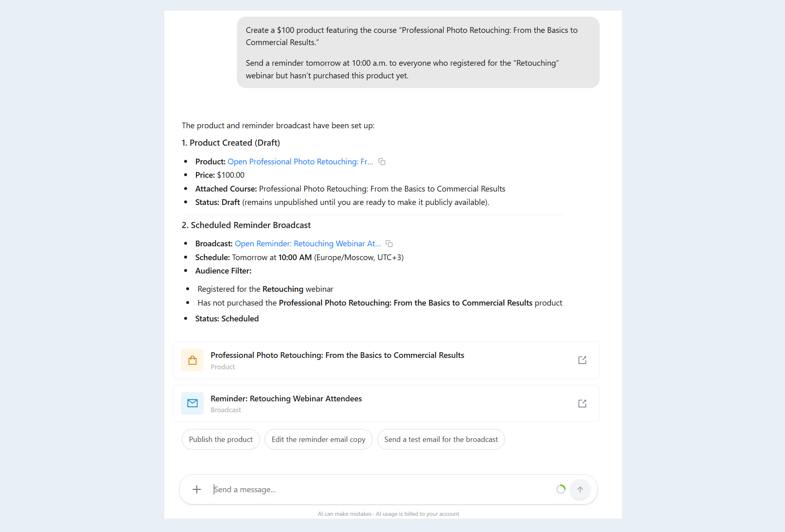Open the Professional Photo Retouching product card
The height and width of the screenshot is (532, 785).
tap(386, 360)
